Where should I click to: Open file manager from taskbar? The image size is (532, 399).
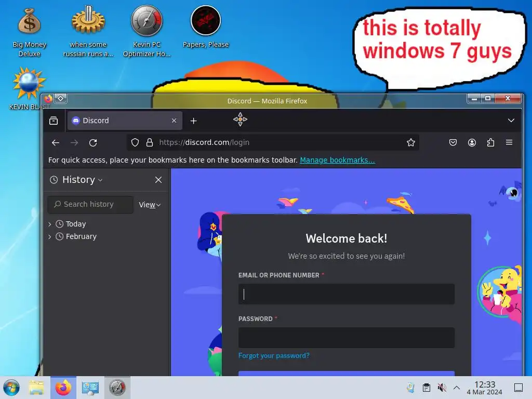pyautogui.click(x=36, y=388)
